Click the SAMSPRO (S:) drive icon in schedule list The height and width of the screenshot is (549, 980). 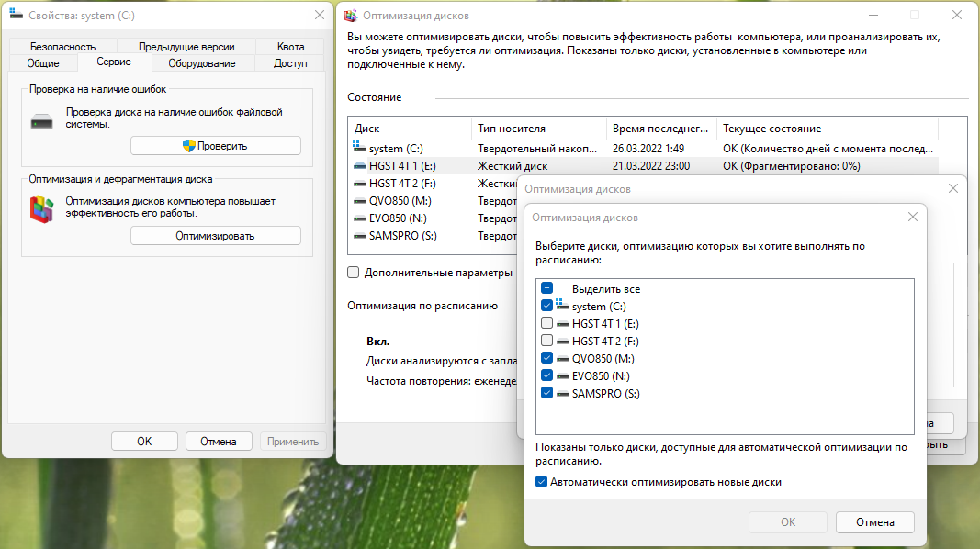point(562,394)
